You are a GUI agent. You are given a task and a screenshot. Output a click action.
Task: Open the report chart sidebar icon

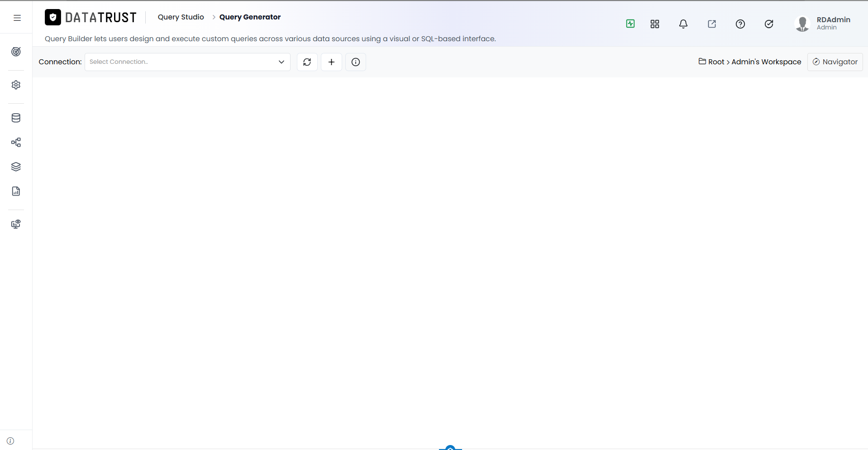pyautogui.click(x=16, y=191)
